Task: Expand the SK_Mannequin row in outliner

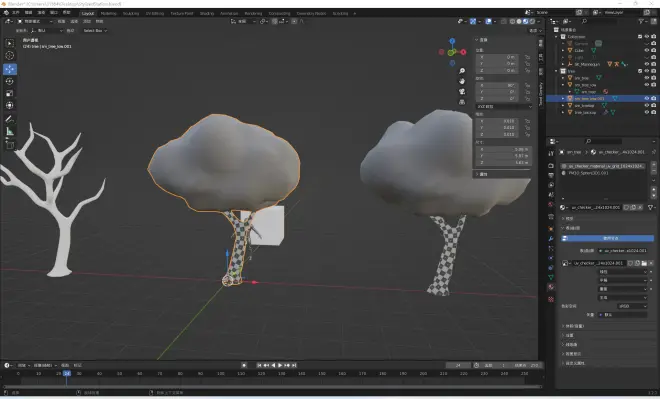Action: pyautogui.click(x=563, y=64)
